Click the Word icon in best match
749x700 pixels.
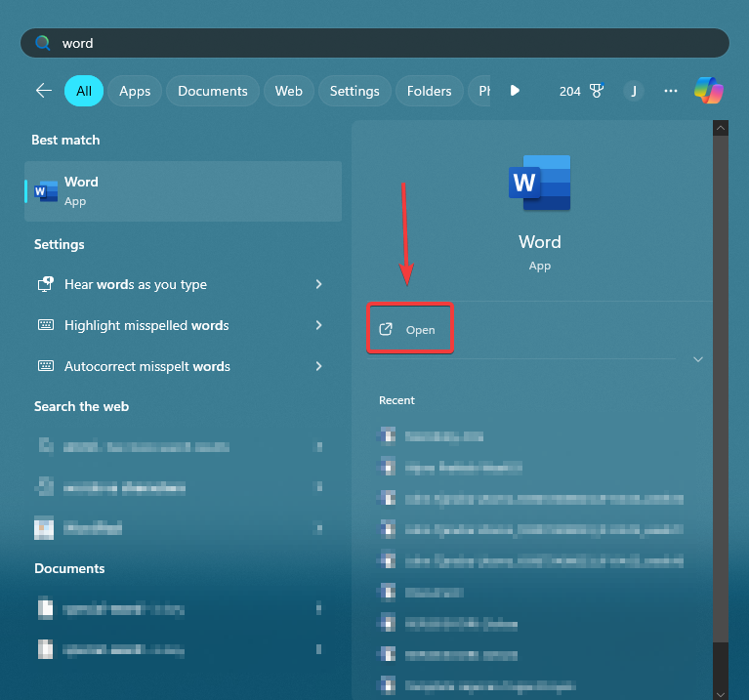tap(46, 191)
